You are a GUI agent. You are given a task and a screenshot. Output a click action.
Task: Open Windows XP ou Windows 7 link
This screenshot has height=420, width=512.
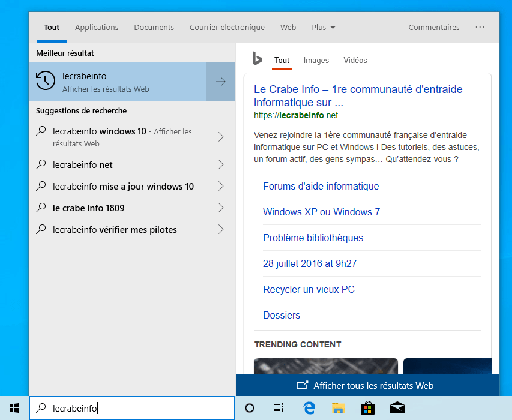point(321,212)
